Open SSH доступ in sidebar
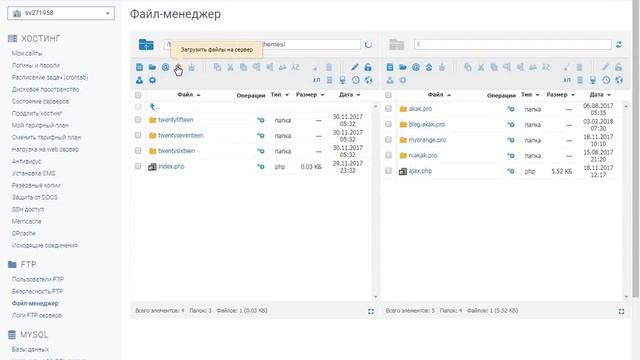 28,209
